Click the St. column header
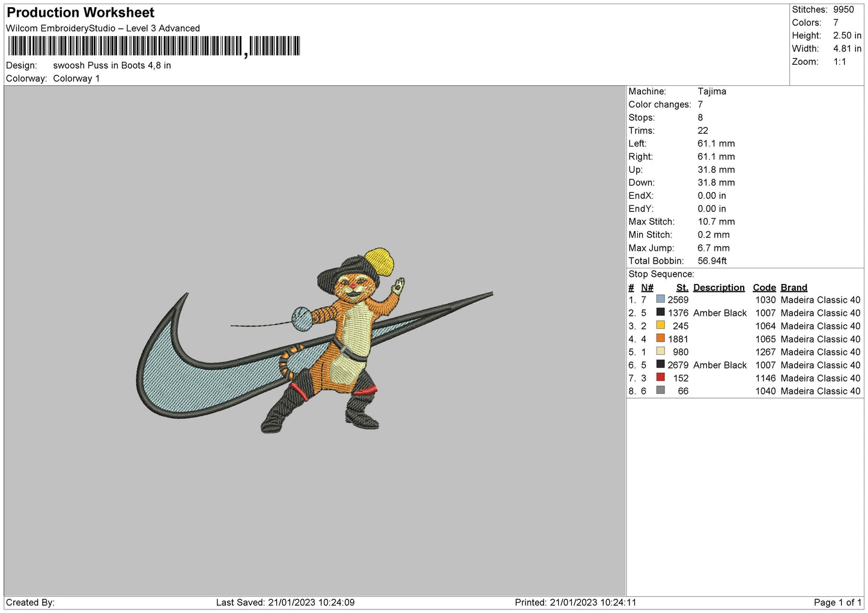Screen dimensions: 868x613 point(682,288)
